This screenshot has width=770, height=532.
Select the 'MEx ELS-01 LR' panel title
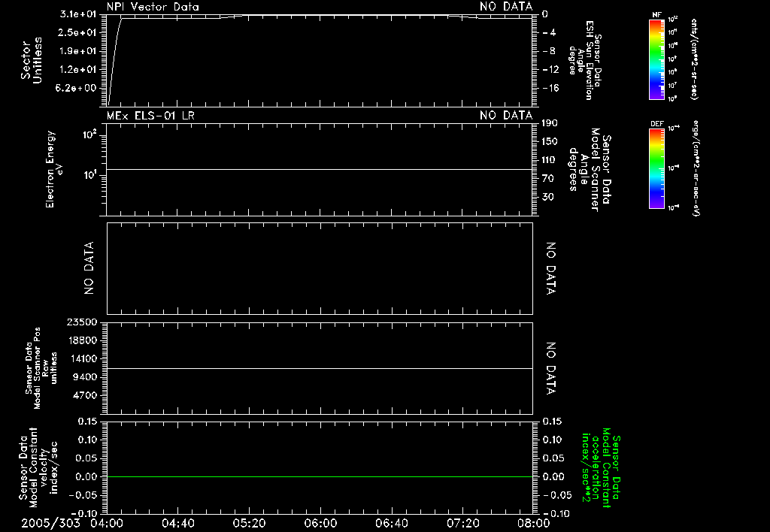tap(150, 115)
